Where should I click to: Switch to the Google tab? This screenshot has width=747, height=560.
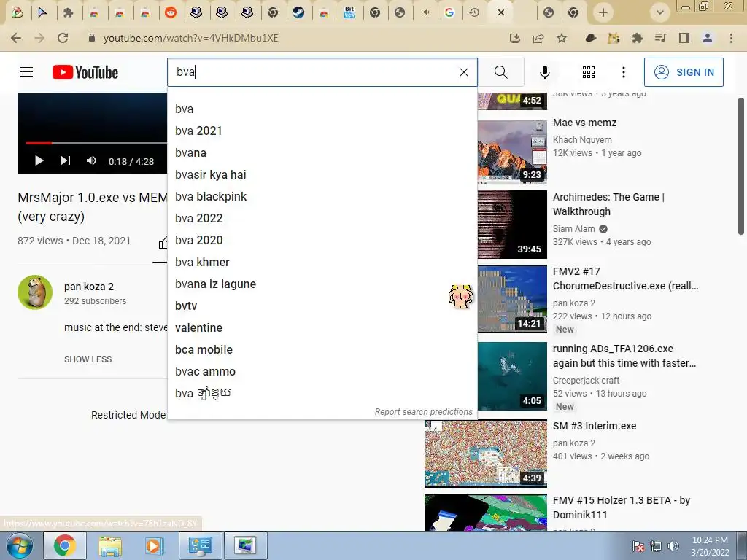(x=449, y=12)
